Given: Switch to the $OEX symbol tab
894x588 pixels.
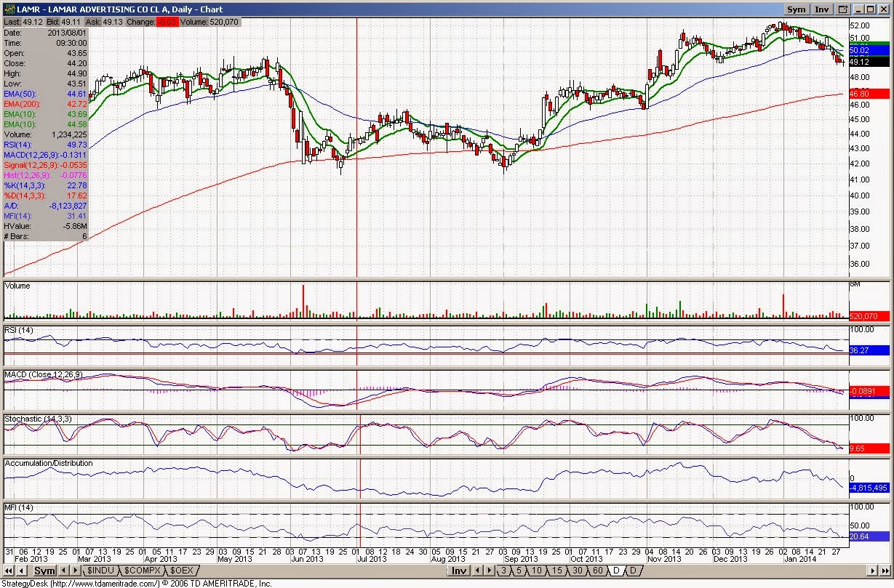Looking at the screenshot, I should coord(181,571).
